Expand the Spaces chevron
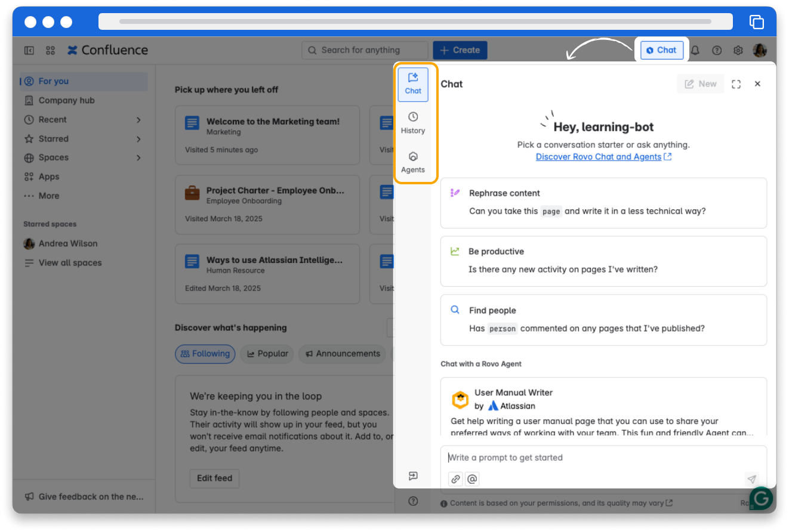 point(138,158)
